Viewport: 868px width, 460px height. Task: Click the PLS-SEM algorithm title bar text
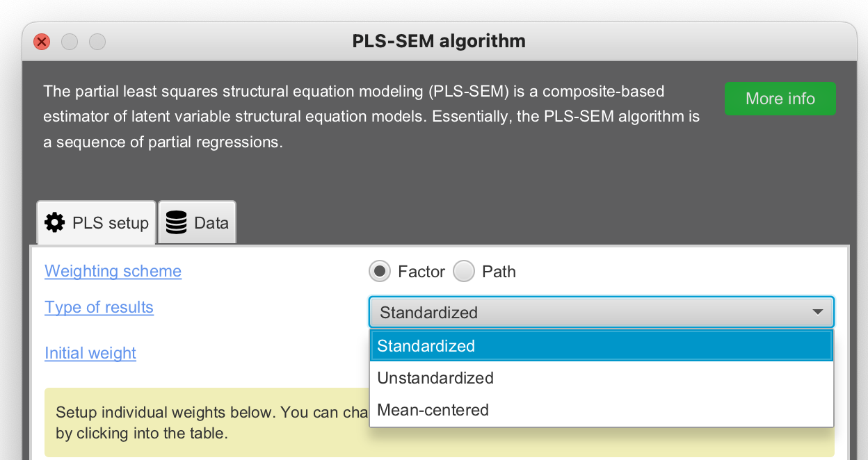point(439,42)
